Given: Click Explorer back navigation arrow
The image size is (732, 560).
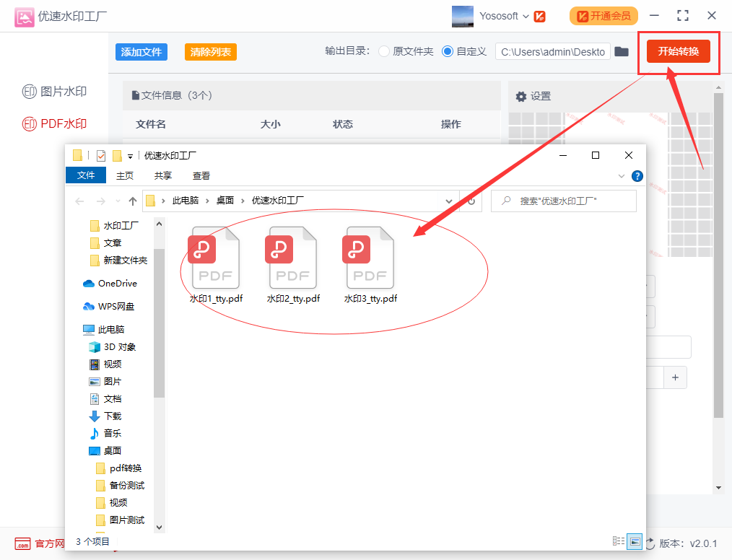Looking at the screenshot, I should [80, 201].
